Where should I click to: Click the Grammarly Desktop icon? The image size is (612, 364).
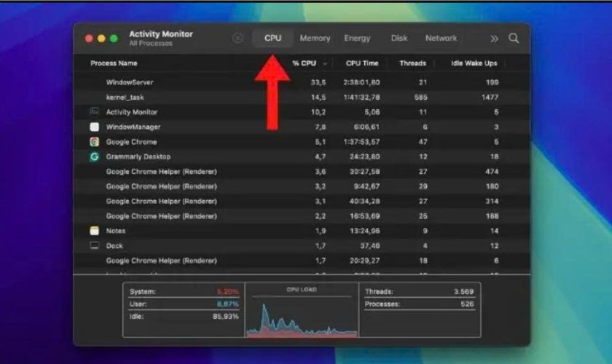pos(94,157)
